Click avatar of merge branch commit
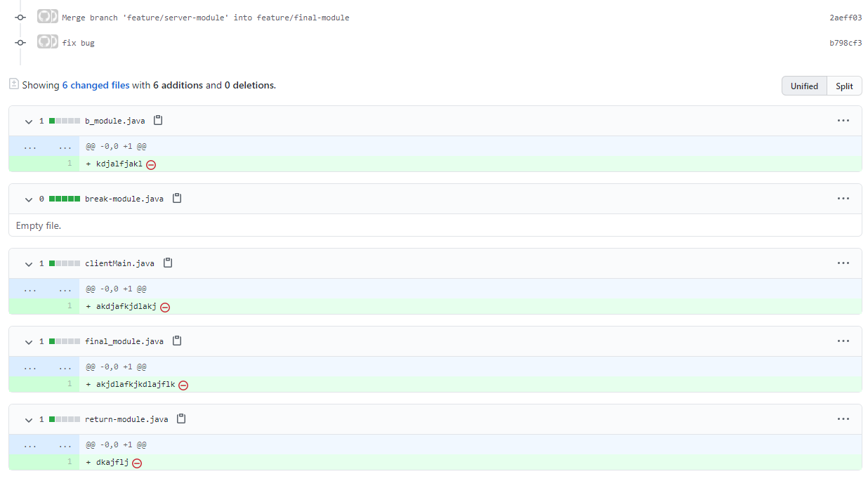868x481 pixels. [x=47, y=17]
